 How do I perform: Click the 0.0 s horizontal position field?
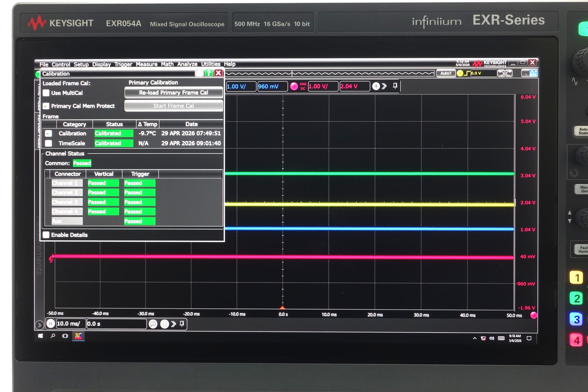tap(116, 324)
